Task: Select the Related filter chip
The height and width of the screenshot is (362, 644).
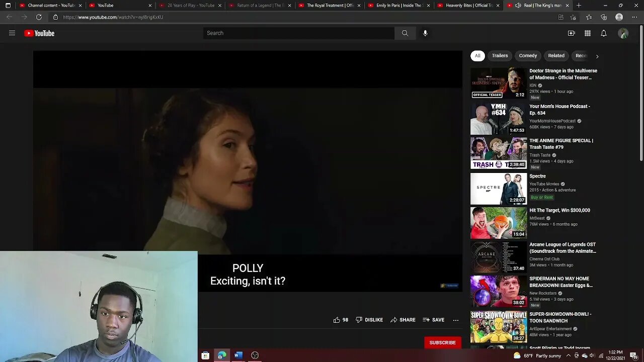Action: [556, 56]
